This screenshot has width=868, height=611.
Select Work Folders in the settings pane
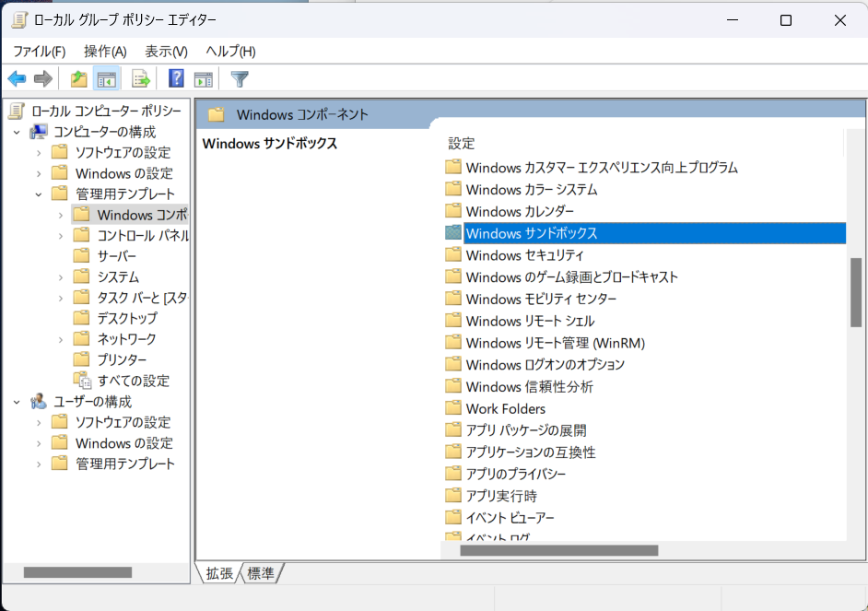[506, 408]
